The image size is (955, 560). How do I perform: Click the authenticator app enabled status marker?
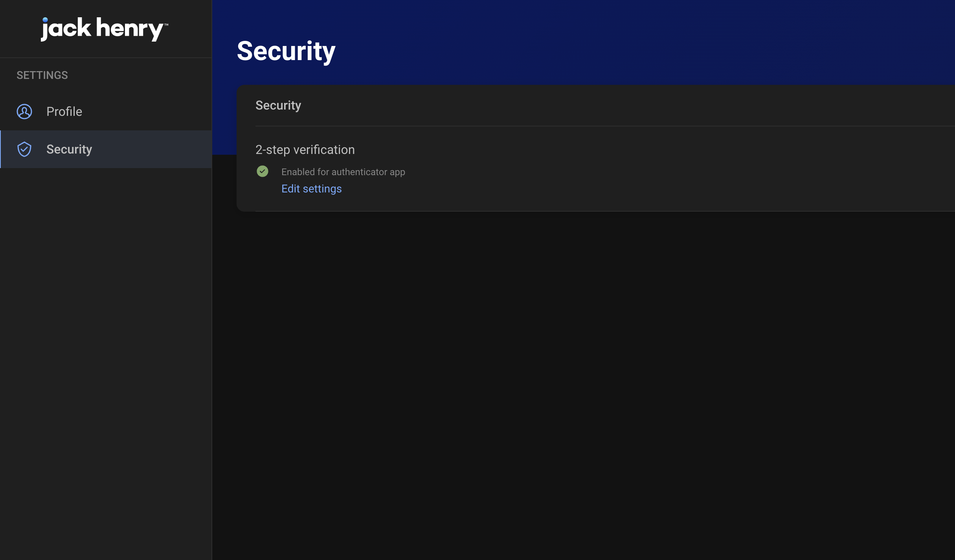pyautogui.click(x=263, y=171)
